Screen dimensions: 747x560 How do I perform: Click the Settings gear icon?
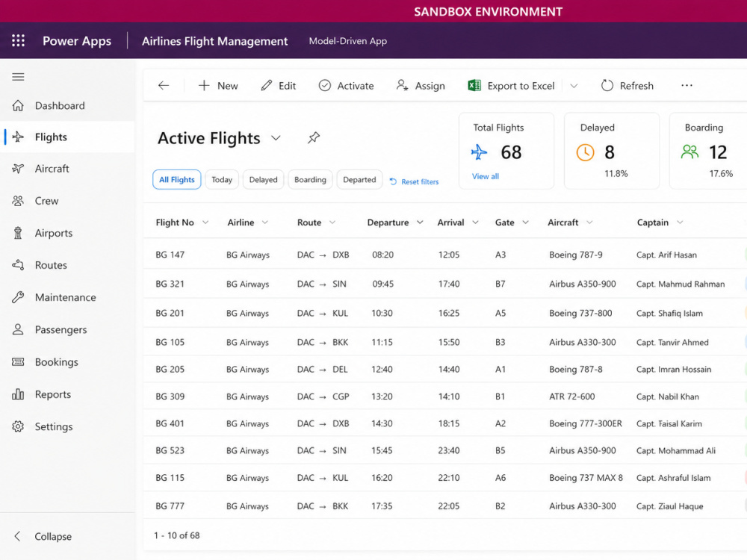click(x=18, y=426)
